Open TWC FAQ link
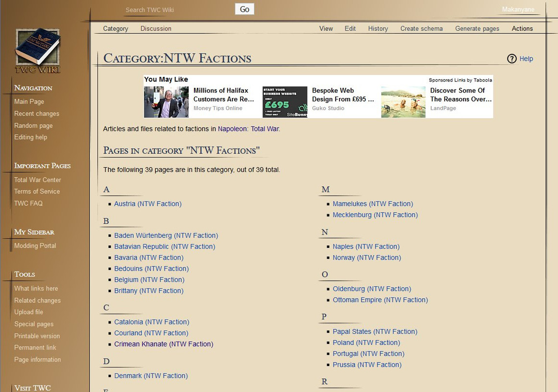The height and width of the screenshot is (392, 558). point(28,203)
